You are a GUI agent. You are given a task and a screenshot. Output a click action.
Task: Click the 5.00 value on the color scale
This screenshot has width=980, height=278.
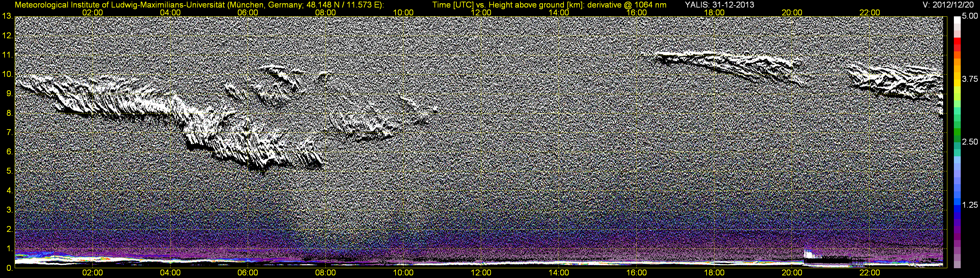click(969, 16)
